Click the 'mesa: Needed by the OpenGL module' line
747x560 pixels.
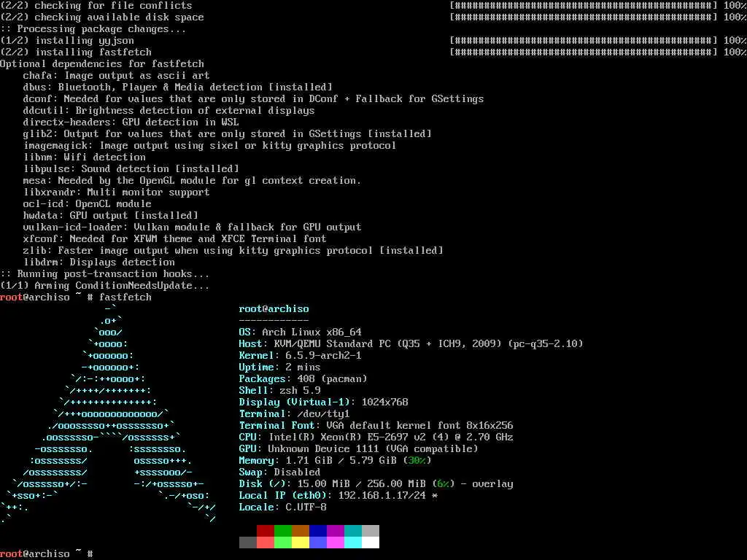[192, 181]
